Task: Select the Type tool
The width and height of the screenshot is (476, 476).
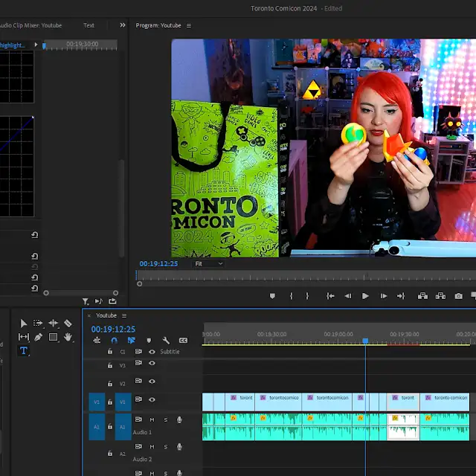Action: click(x=23, y=350)
